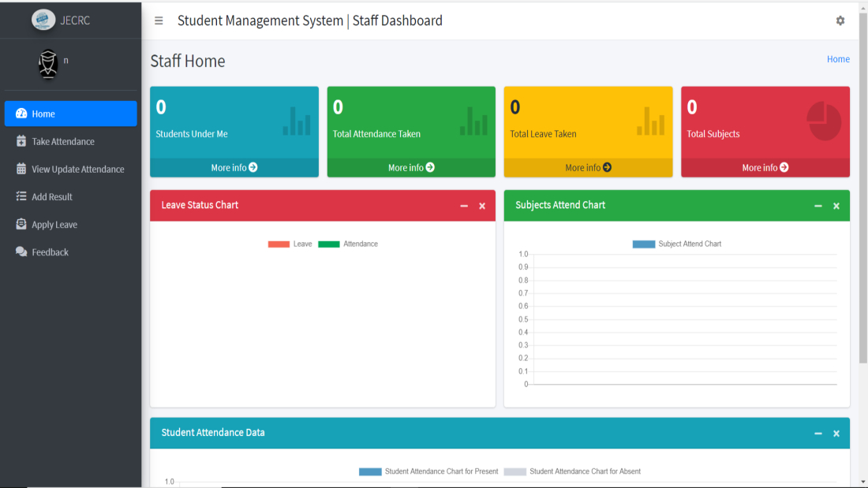This screenshot has height=488, width=868.
Task: Click More info on Students Under Me card
Action: click(234, 168)
